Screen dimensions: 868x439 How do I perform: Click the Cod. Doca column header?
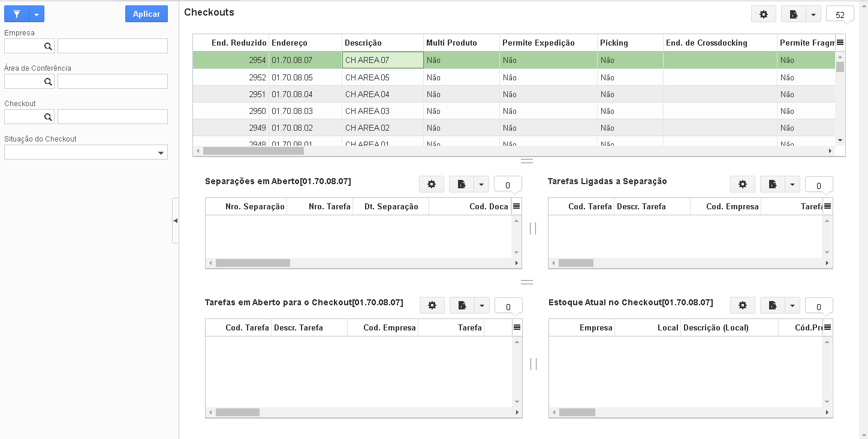(x=470, y=206)
